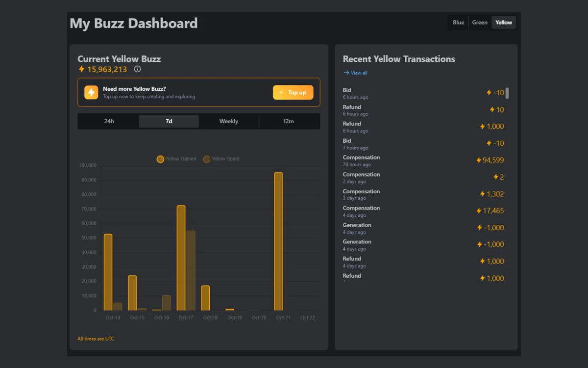The width and height of the screenshot is (588, 368).
Task: Click the Compensation transaction from 20 hours ago
Action: tap(424, 160)
